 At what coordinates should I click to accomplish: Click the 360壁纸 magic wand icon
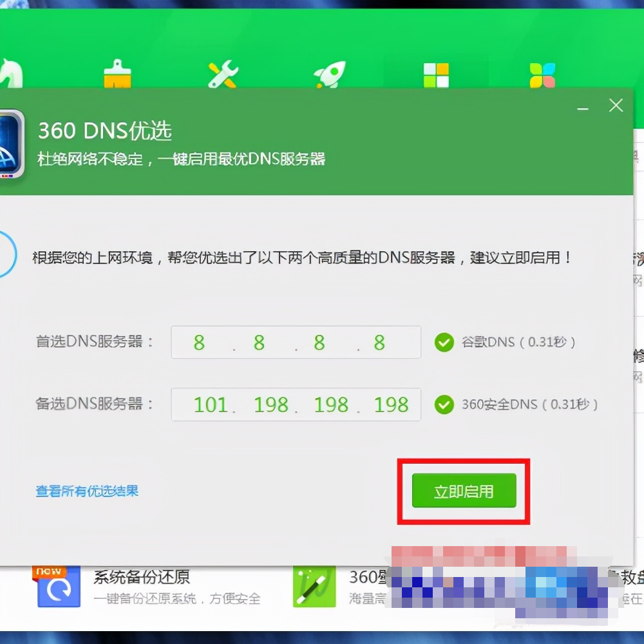pos(314,587)
